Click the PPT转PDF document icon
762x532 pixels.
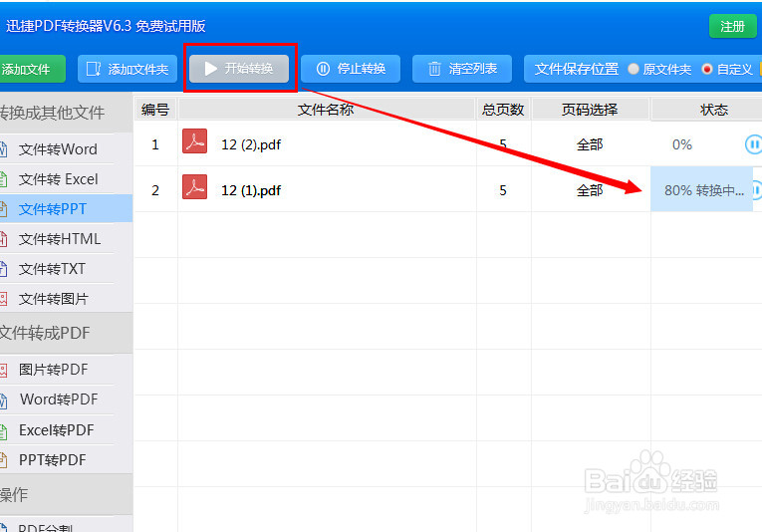click(3, 460)
